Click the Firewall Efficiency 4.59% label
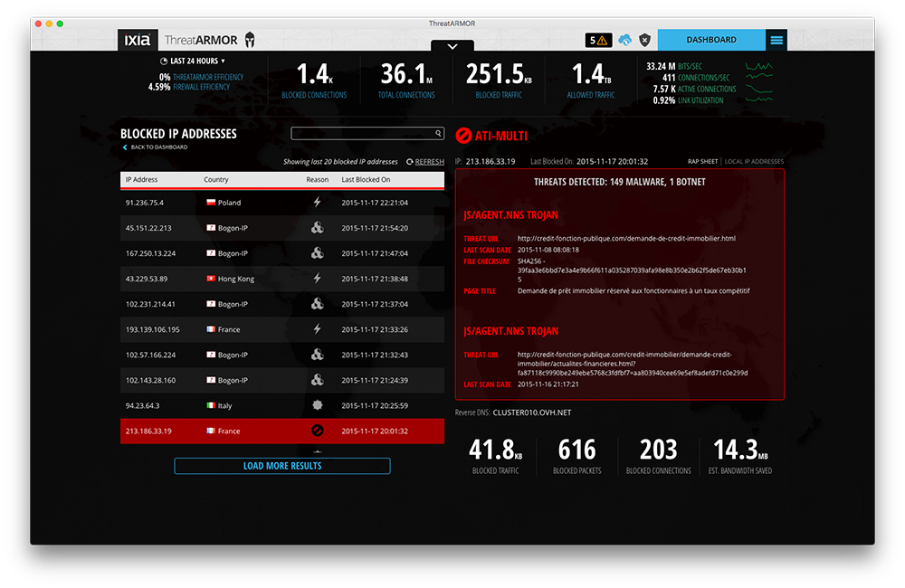 [x=189, y=87]
